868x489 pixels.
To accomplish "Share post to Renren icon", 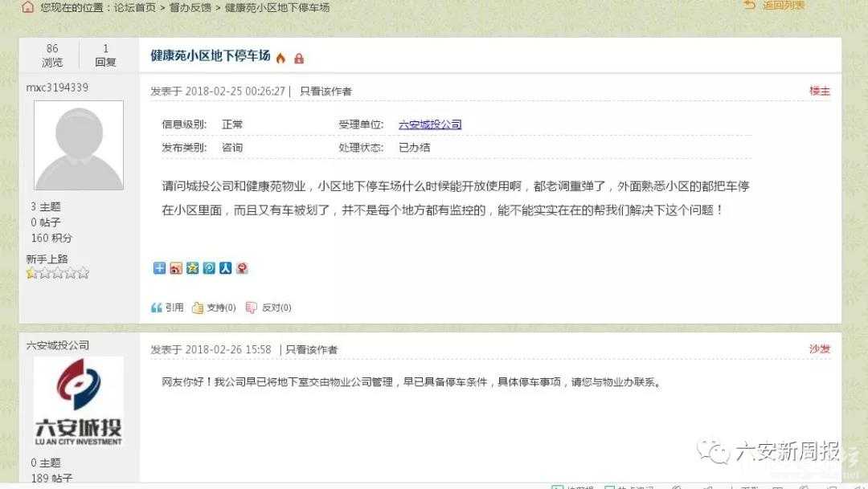I will point(225,268).
